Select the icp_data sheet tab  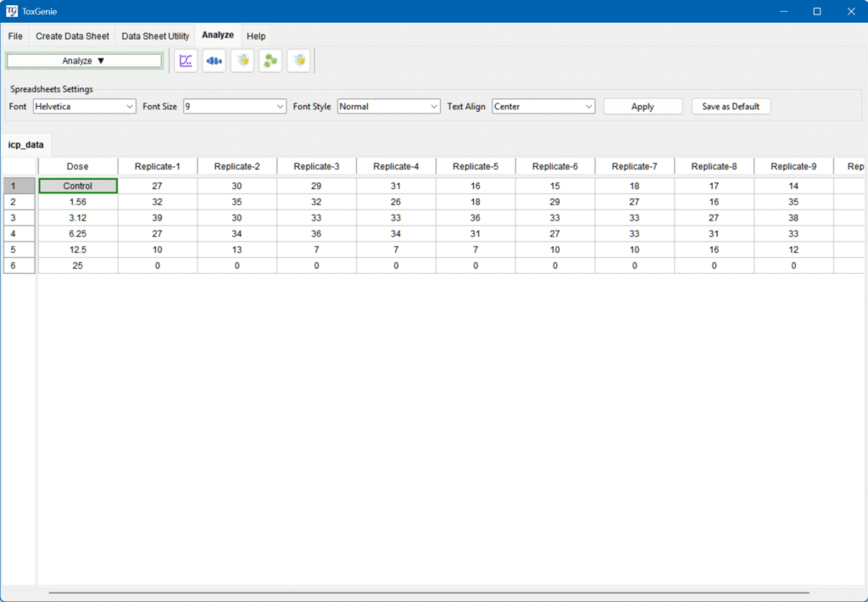click(25, 145)
